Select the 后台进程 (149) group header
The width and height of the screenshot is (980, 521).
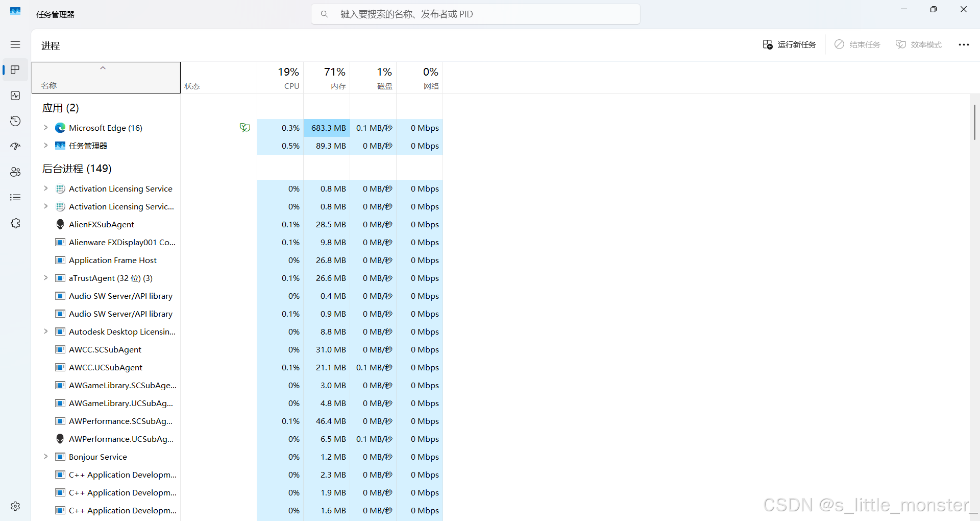coord(77,169)
